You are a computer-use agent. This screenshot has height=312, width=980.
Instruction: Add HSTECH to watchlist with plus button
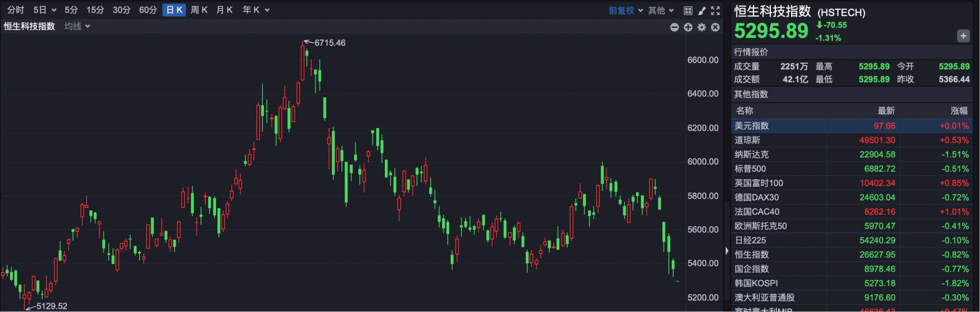pos(963,36)
